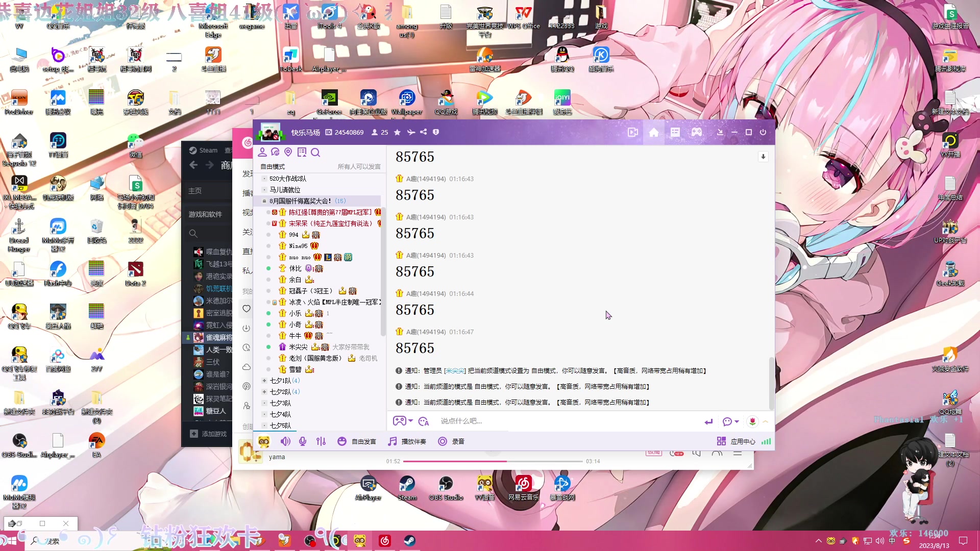980x551 pixels.
Task: Expand the gift arrow beside flower
Action: pos(765,421)
